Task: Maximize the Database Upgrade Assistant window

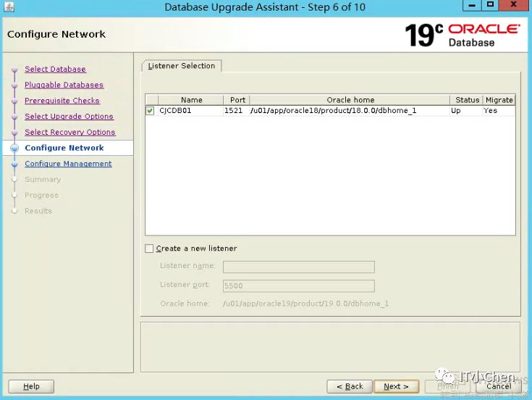Action: (490, 5)
